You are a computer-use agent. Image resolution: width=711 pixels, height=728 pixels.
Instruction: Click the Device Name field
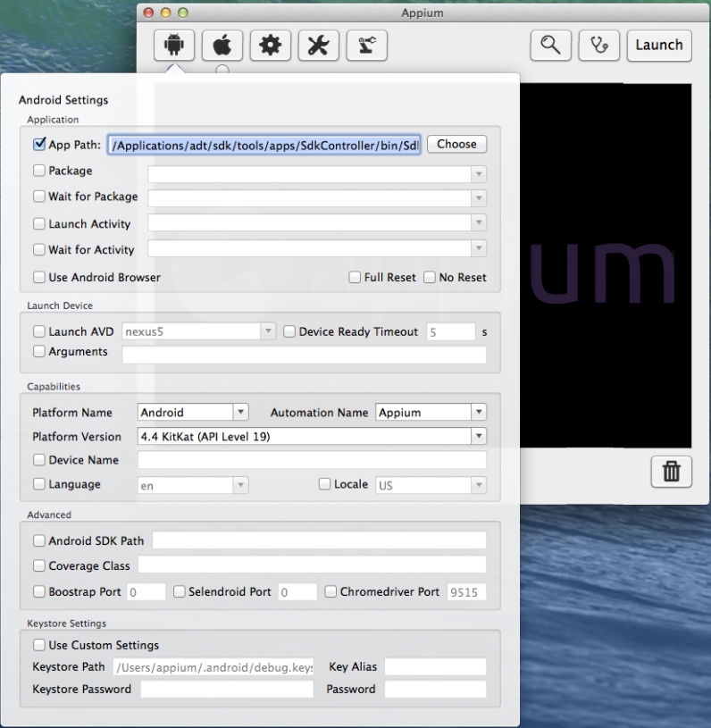312,460
